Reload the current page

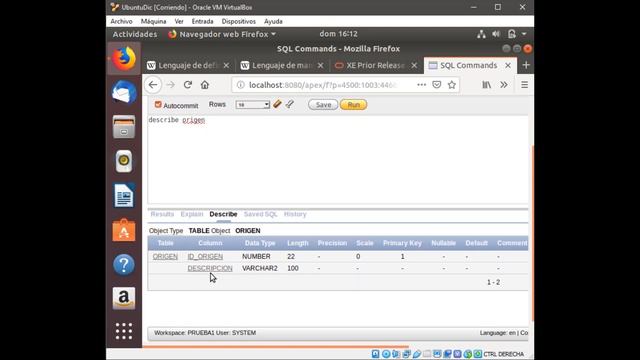(x=188, y=85)
